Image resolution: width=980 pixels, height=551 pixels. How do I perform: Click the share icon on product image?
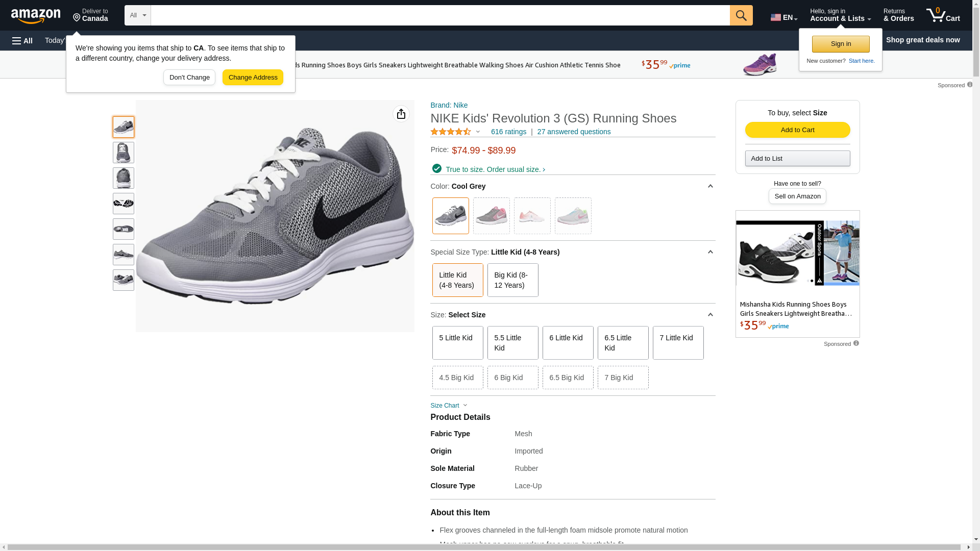[401, 114]
